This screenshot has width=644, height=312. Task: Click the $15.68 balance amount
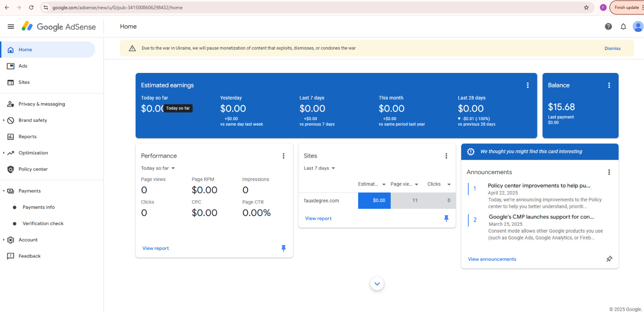pos(561,107)
